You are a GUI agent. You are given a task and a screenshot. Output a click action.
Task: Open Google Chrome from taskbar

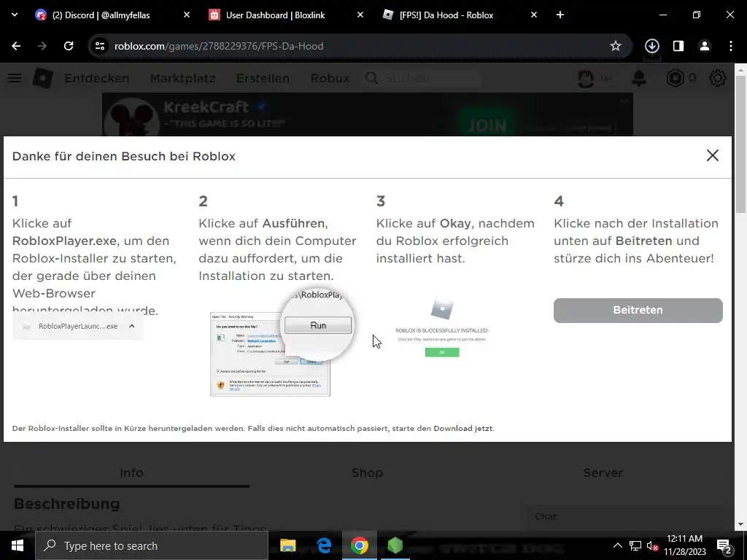(x=360, y=545)
